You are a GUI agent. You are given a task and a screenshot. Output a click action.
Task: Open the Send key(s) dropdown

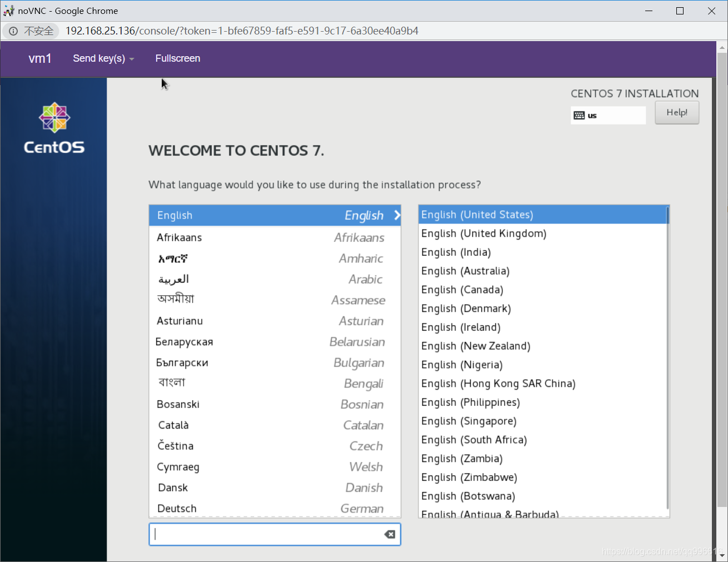coord(103,58)
